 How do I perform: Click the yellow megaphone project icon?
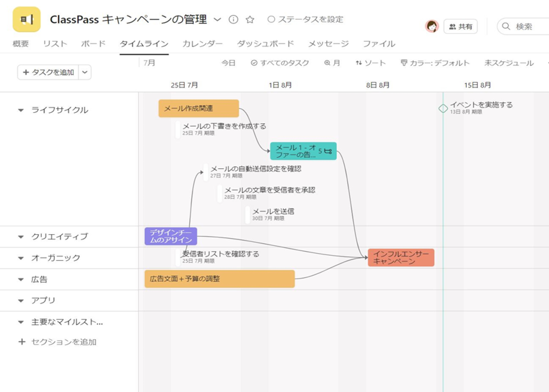pos(27,19)
